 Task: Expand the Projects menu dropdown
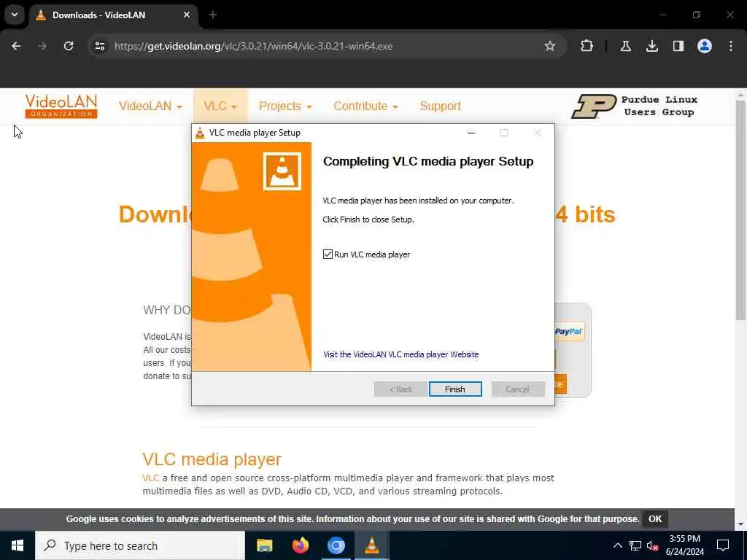(285, 106)
